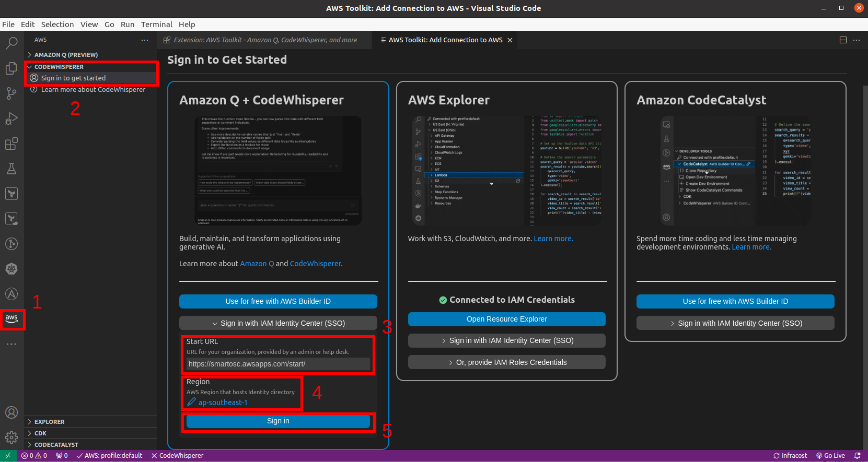Open the Manage gear menu
The height and width of the screenshot is (462, 868).
pyautogui.click(x=11, y=437)
